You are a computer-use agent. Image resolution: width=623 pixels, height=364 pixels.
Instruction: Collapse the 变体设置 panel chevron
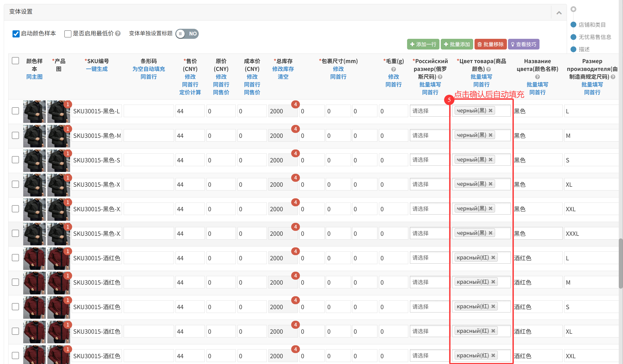559,12
